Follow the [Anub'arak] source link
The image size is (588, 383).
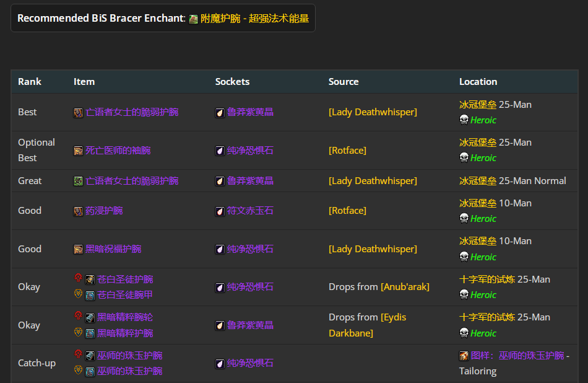(x=405, y=287)
